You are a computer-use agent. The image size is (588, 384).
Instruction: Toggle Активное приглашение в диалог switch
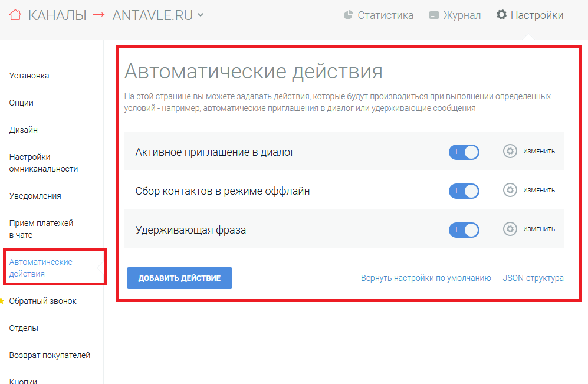pyautogui.click(x=464, y=152)
